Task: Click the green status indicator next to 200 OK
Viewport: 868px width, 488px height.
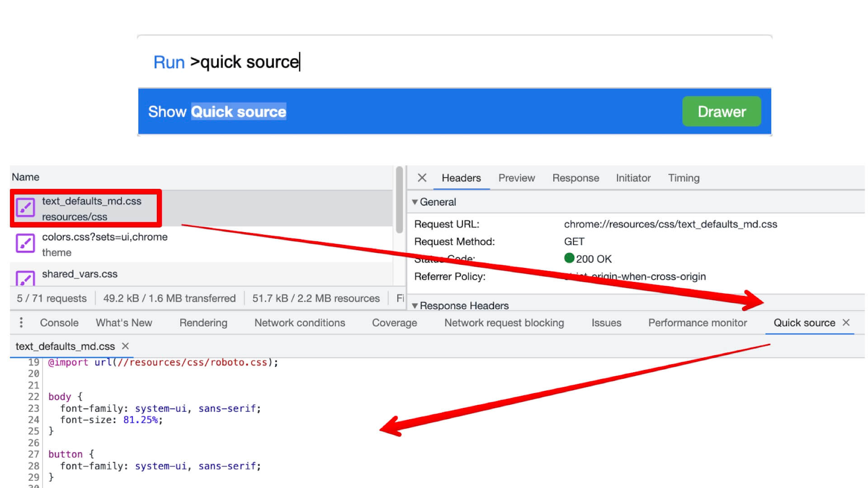Action: click(x=570, y=258)
